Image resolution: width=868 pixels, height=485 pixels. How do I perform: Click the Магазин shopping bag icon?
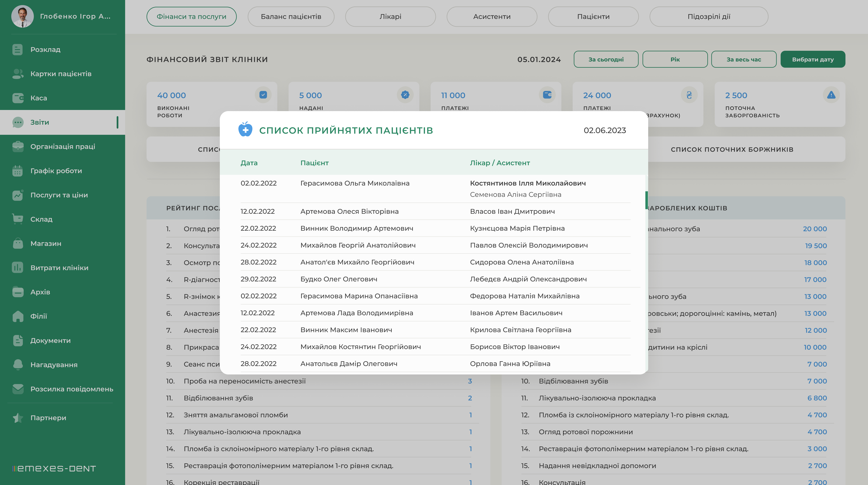(x=17, y=243)
